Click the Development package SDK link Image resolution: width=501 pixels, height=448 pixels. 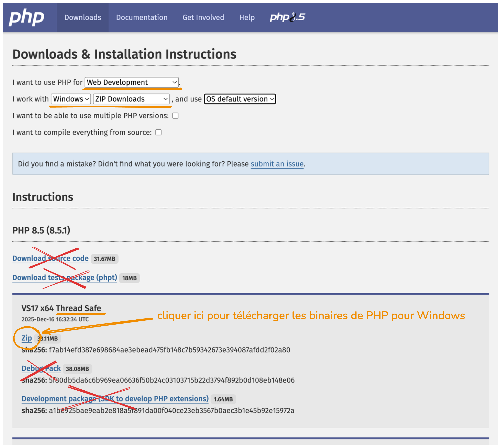pyautogui.click(x=115, y=399)
